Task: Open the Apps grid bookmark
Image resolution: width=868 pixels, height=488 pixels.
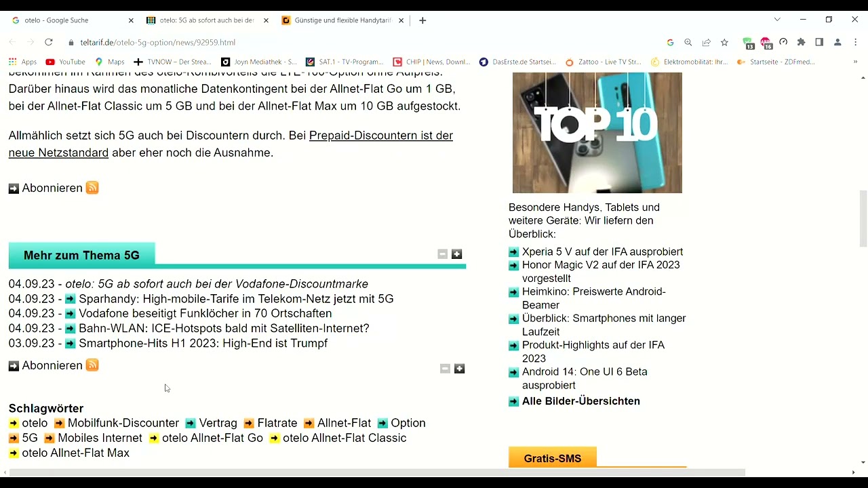Action: (x=22, y=62)
